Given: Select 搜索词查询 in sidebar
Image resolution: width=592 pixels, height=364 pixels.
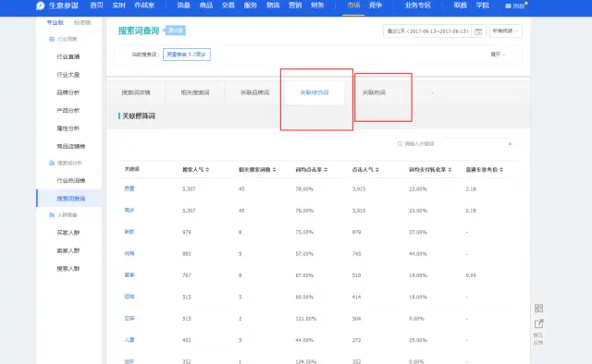Looking at the screenshot, I should tap(71, 199).
